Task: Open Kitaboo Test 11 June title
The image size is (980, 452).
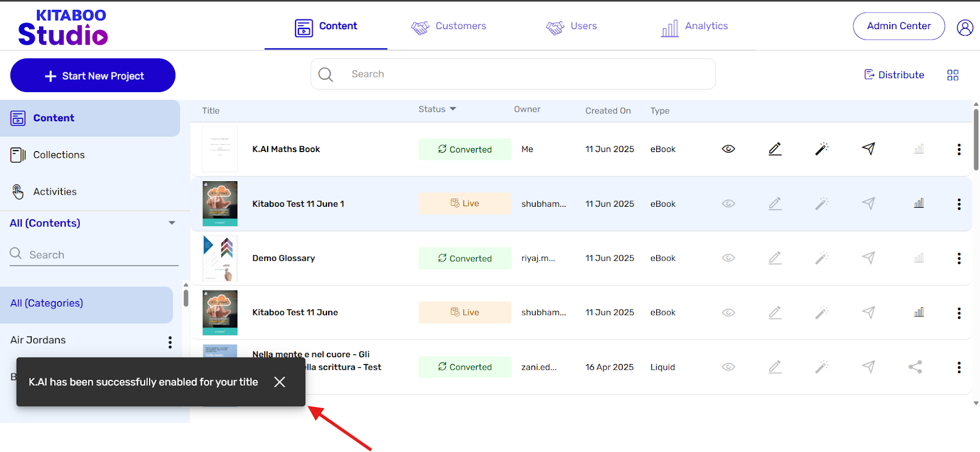Action: 295,312
